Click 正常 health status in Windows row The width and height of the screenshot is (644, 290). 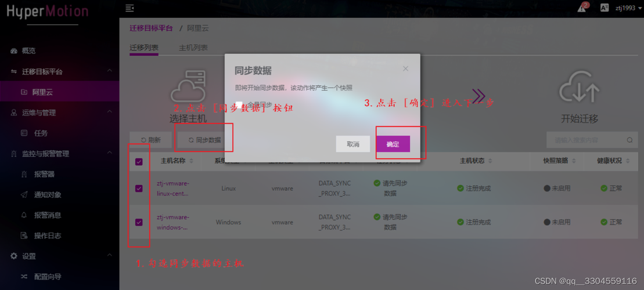point(611,222)
